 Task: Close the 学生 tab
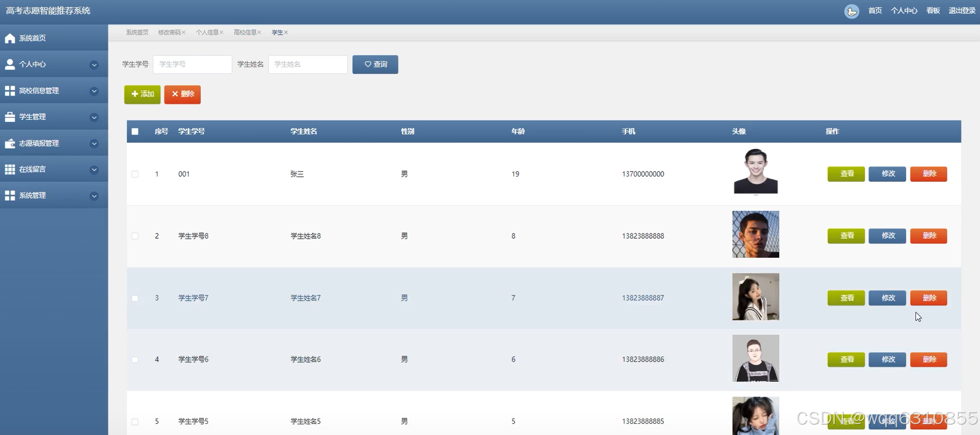point(286,33)
